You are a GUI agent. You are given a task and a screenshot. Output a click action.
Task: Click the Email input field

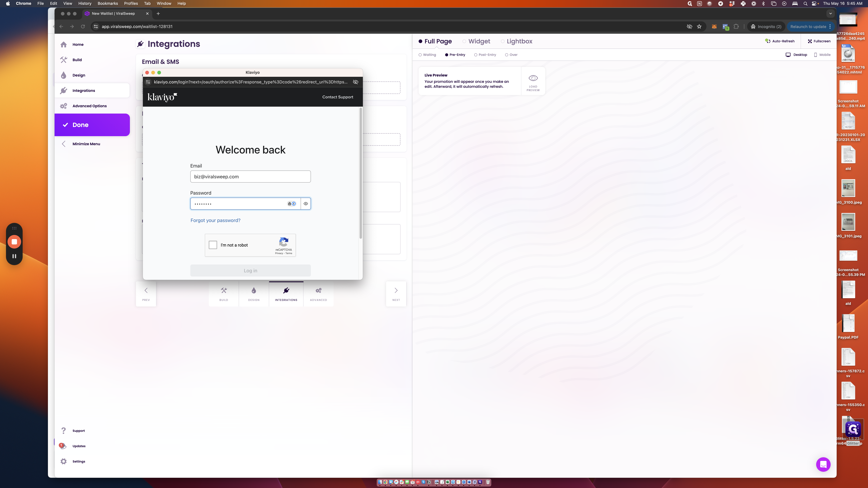point(250,177)
